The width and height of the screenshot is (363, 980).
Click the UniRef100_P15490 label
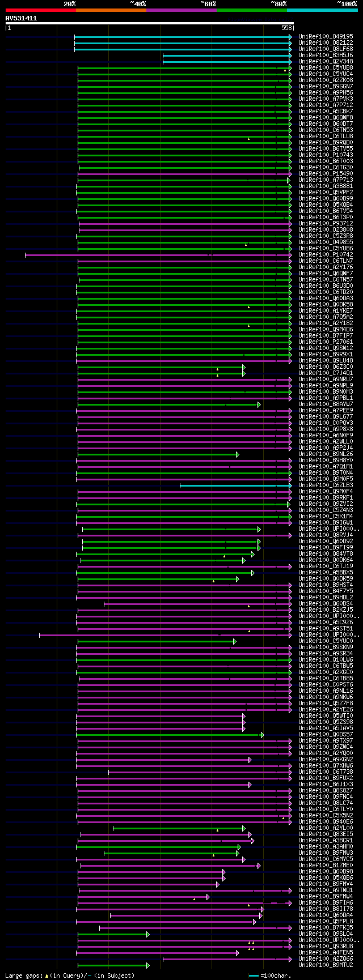(326, 173)
